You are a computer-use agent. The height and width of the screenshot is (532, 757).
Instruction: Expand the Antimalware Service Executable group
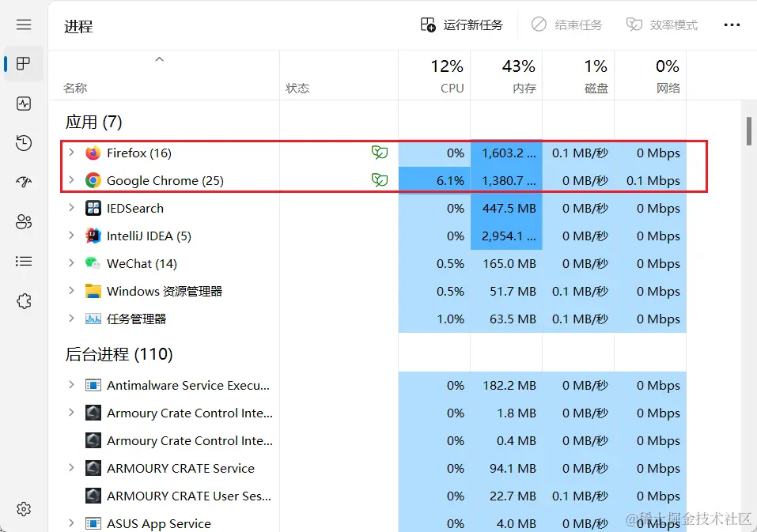pos(71,384)
